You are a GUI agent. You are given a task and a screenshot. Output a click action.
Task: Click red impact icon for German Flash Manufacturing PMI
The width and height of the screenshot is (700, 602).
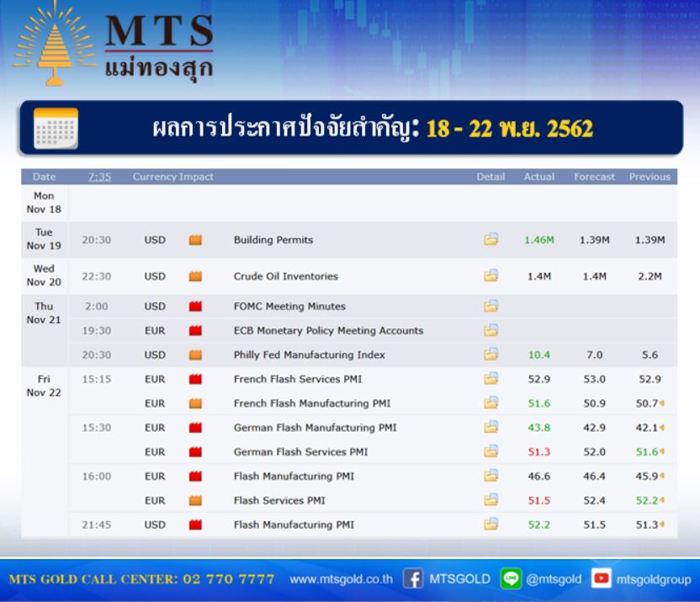[195, 428]
